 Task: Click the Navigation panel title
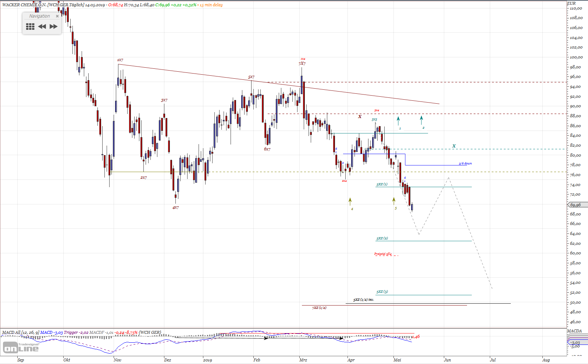[x=39, y=16]
